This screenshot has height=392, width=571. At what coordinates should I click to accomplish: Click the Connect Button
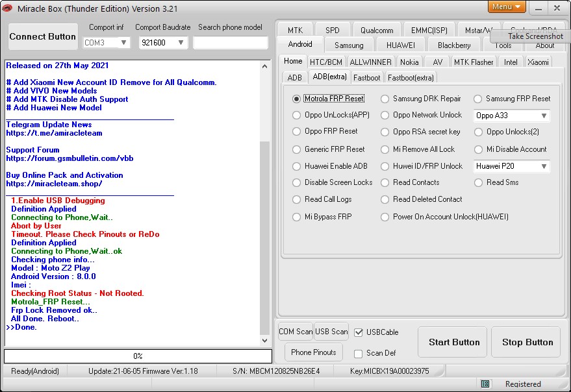(43, 36)
